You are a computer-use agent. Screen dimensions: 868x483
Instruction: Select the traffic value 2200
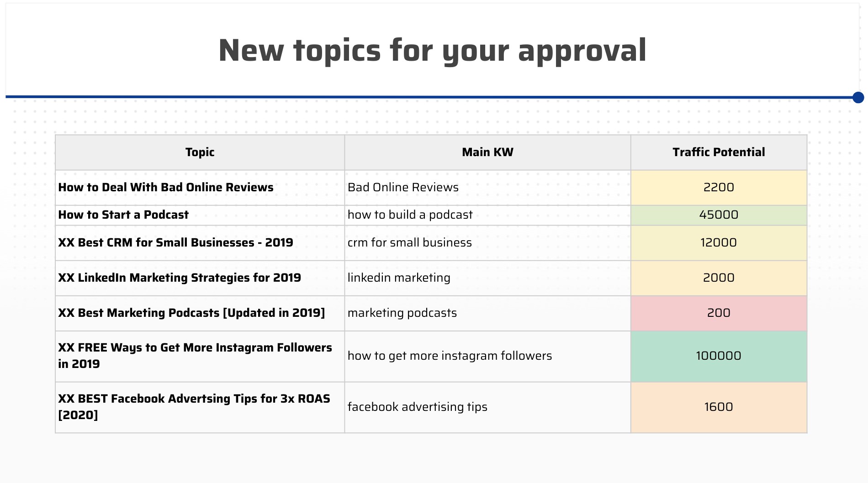(x=719, y=188)
